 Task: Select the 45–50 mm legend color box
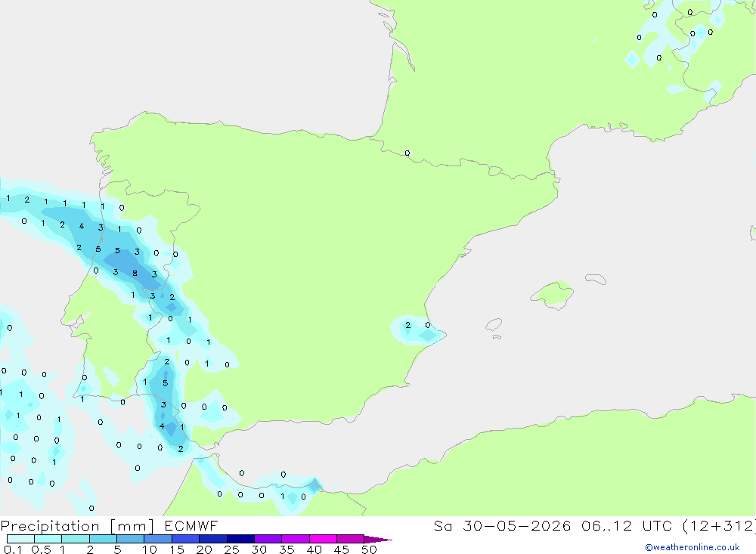click(350, 539)
